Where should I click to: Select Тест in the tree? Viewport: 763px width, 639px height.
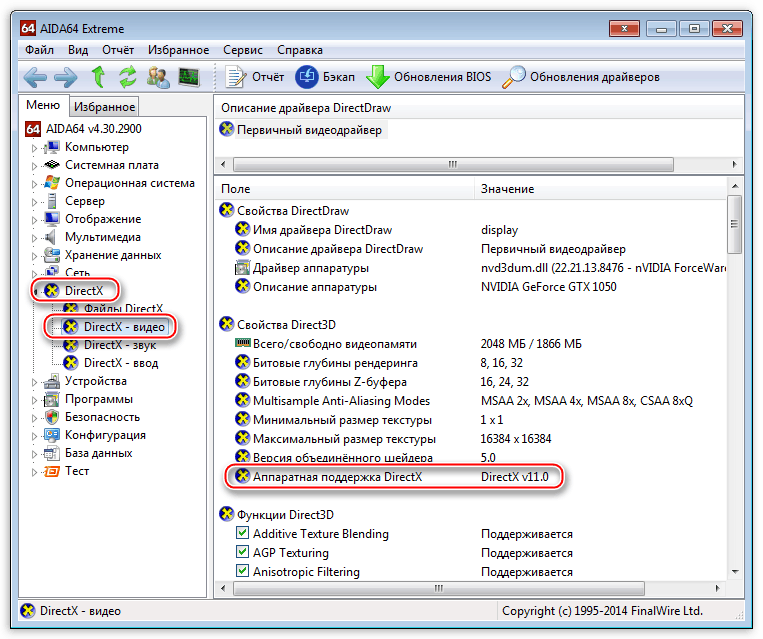click(x=67, y=471)
